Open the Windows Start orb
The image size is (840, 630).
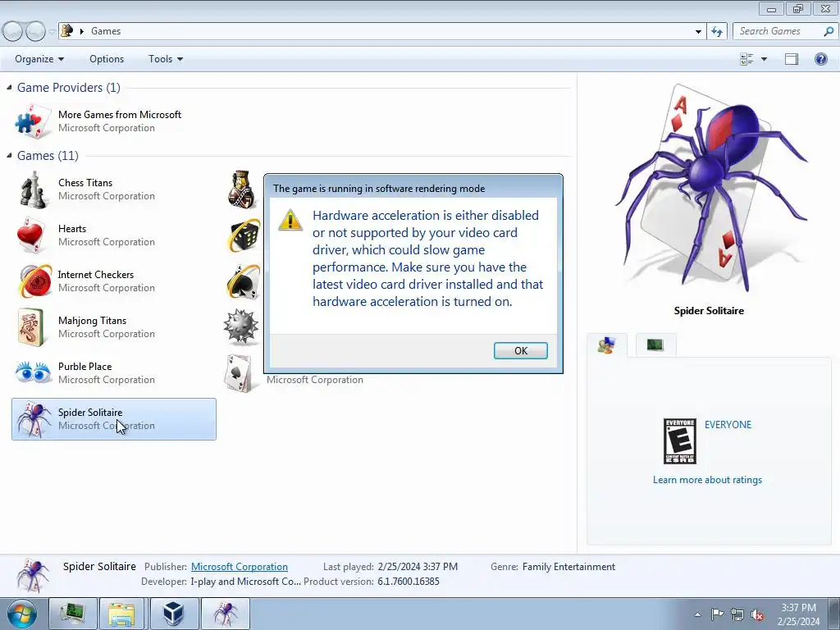[22, 614]
